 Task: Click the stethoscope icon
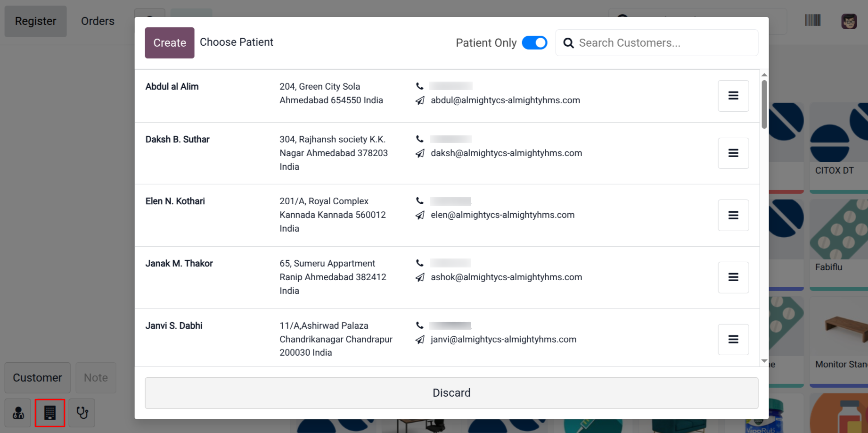tap(82, 413)
